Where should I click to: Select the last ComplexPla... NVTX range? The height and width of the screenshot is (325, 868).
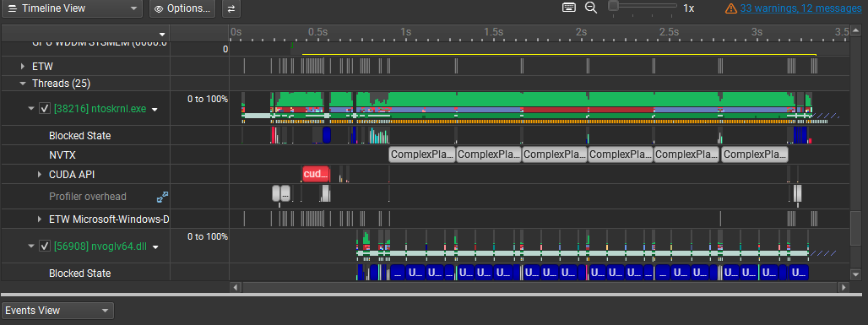pyautogui.click(x=755, y=154)
